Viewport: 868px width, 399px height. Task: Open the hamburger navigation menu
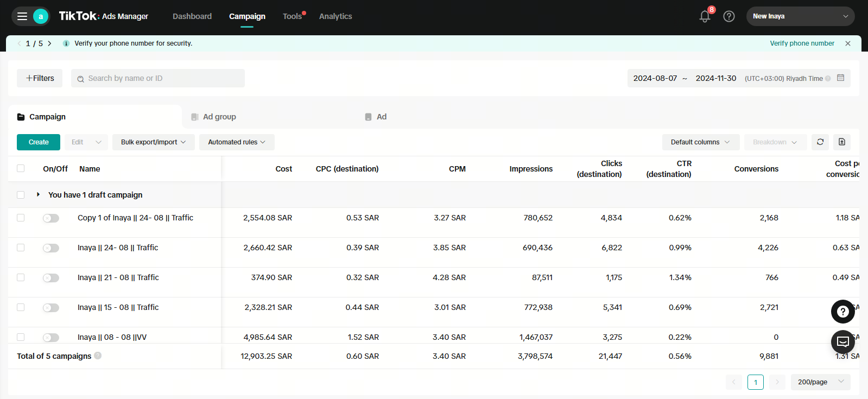(22, 16)
